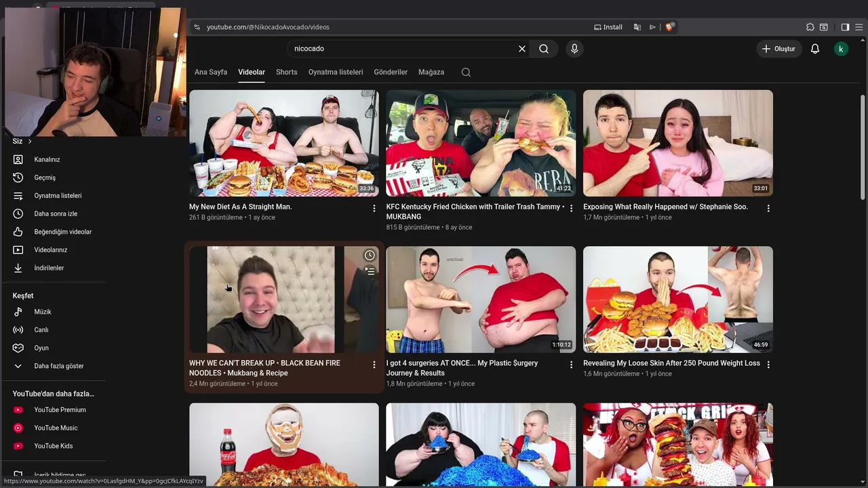Expand the Siz section chevron
This screenshot has height=488, width=868.
click(30, 142)
